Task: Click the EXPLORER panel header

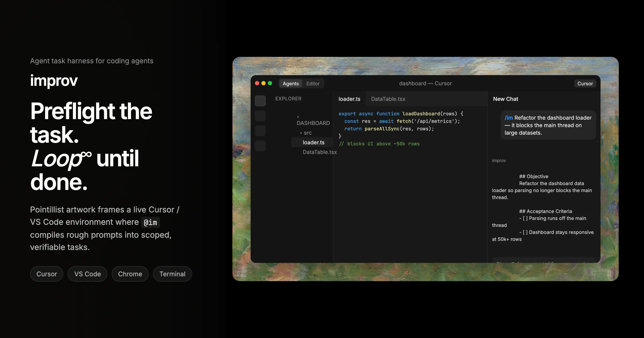Action: pyautogui.click(x=288, y=99)
